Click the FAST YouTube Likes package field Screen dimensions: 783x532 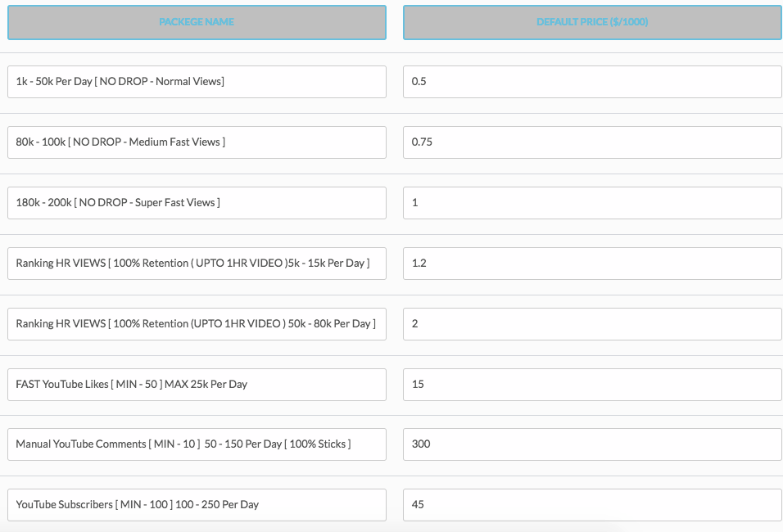(x=197, y=385)
